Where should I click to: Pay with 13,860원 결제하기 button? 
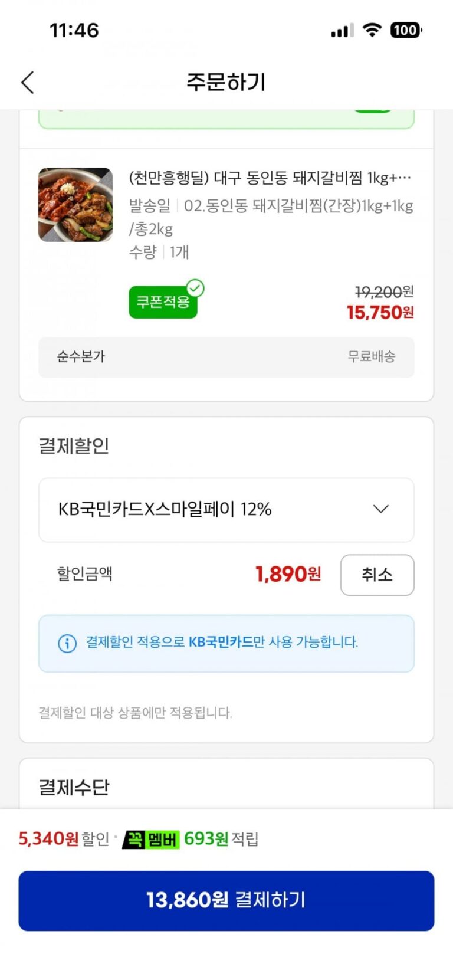coord(226,900)
